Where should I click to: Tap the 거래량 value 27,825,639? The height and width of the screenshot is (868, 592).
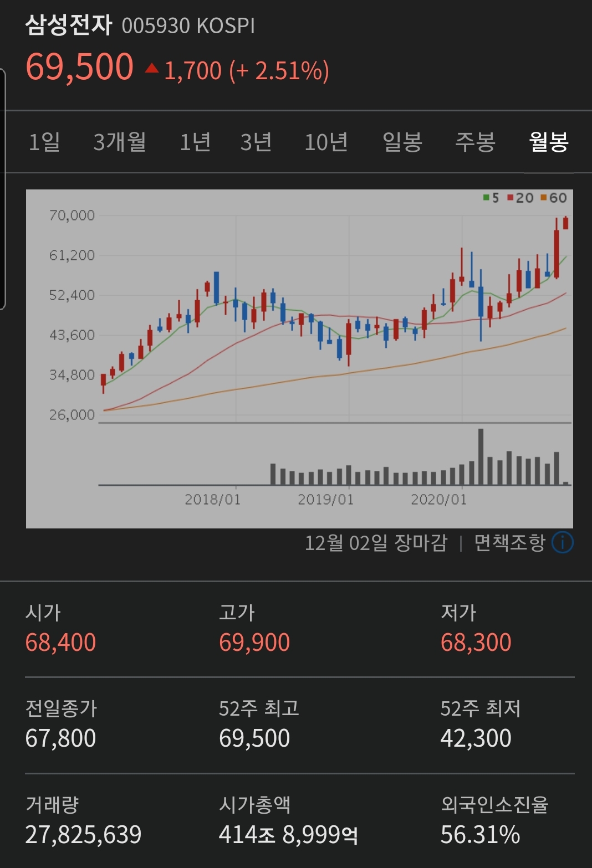coord(84,835)
